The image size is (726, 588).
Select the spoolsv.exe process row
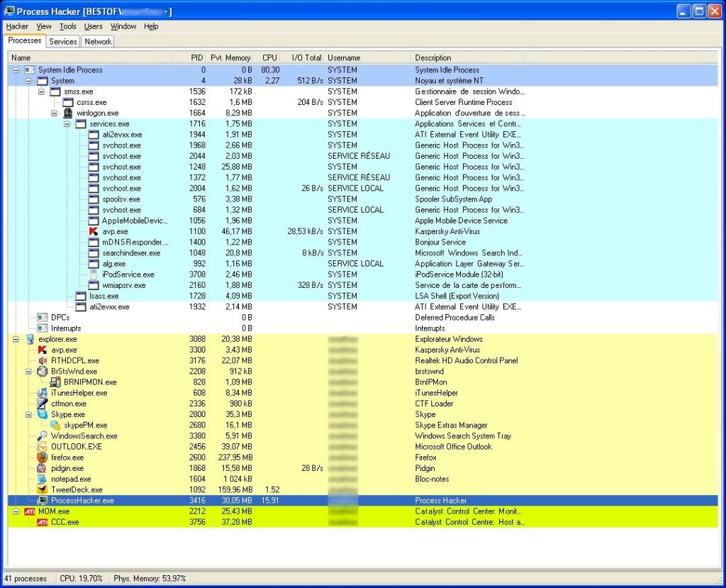click(x=363, y=199)
